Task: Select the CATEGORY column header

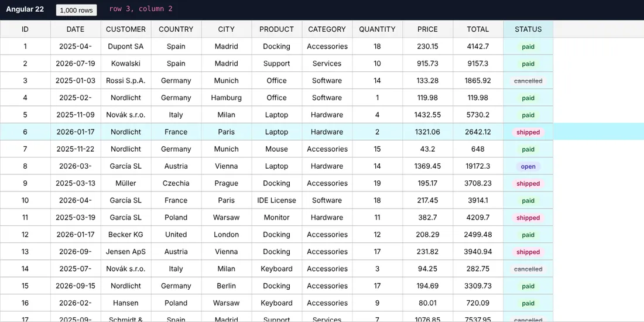Action: click(327, 29)
